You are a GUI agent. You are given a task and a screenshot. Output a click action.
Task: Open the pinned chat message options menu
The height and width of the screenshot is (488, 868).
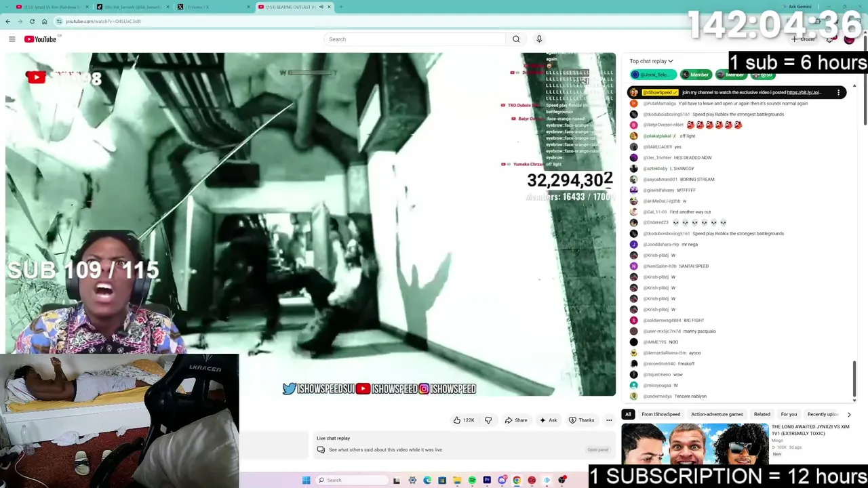(x=838, y=92)
